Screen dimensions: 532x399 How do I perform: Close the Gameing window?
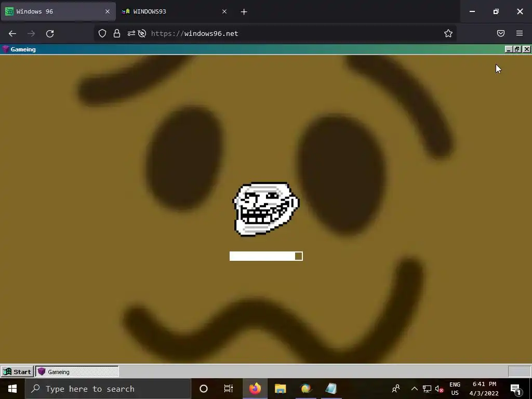(x=527, y=49)
